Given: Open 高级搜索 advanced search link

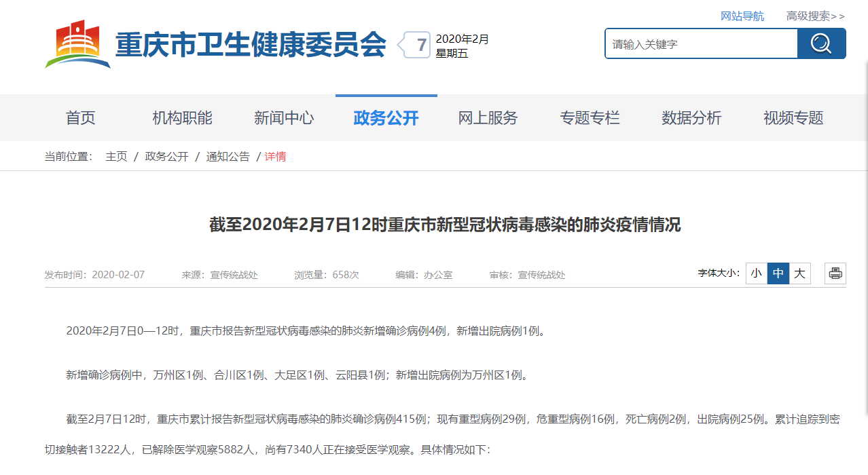Looking at the screenshot, I should tap(815, 16).
